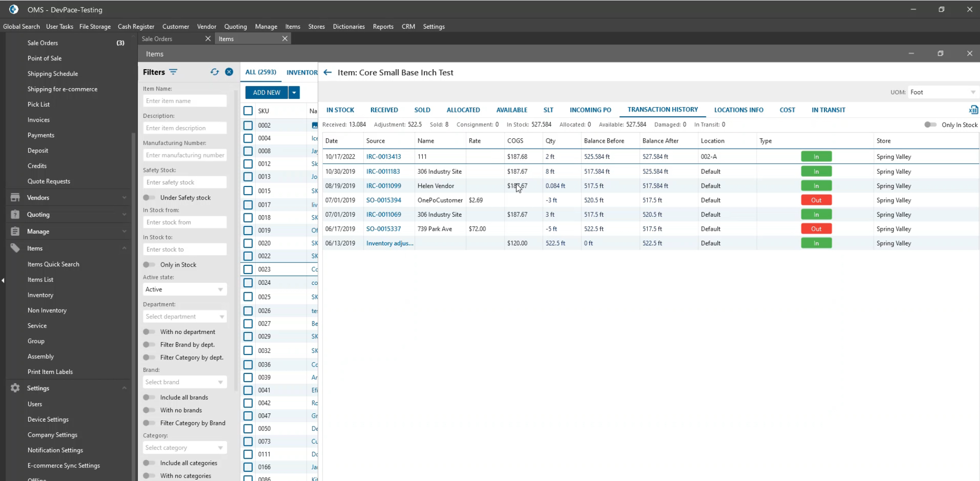Open source link IRC-0013413
Viewport: 980px width, 481px height.
pyautogui.click(x=383, y=157)
